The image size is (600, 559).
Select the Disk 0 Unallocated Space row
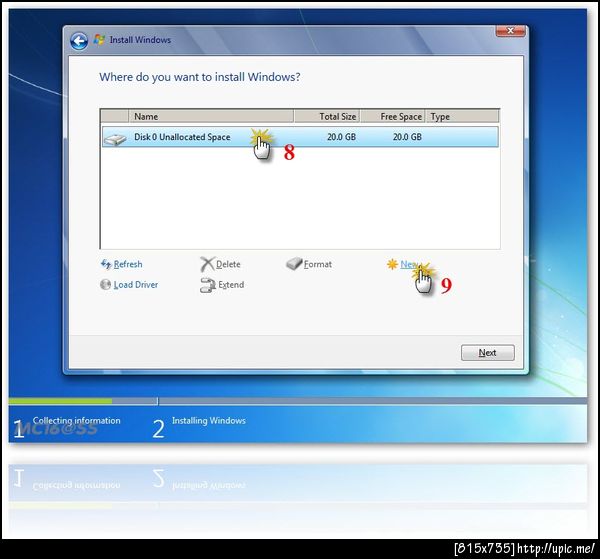(x=300, y=137)
